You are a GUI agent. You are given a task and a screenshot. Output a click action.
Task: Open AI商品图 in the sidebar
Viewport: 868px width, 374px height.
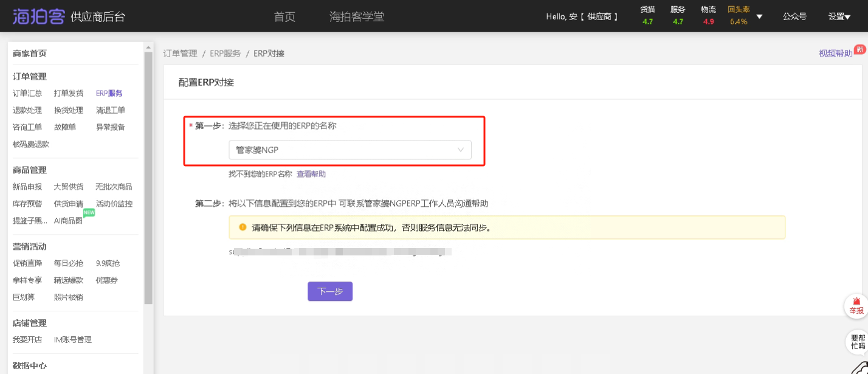click(68, 221)
